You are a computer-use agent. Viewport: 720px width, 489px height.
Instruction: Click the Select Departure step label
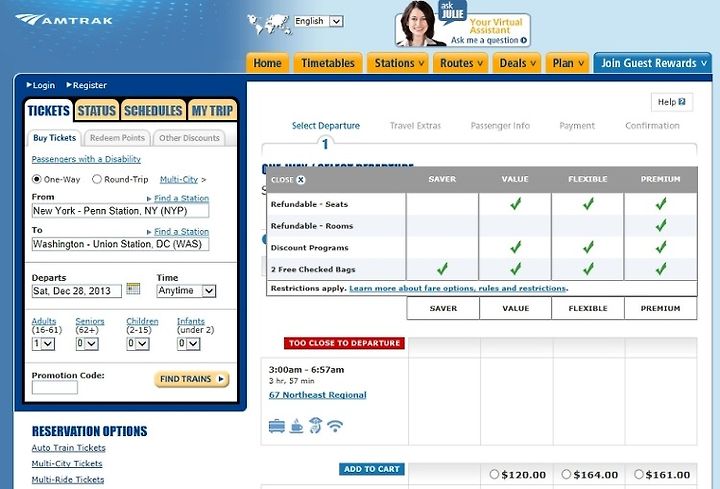[x=326, y=126]
